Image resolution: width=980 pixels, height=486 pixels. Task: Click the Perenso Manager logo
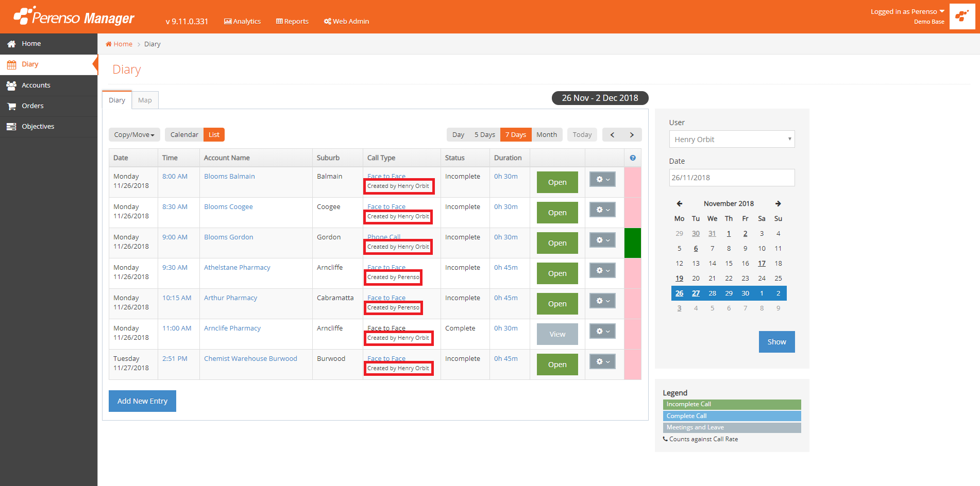[74, 16]
